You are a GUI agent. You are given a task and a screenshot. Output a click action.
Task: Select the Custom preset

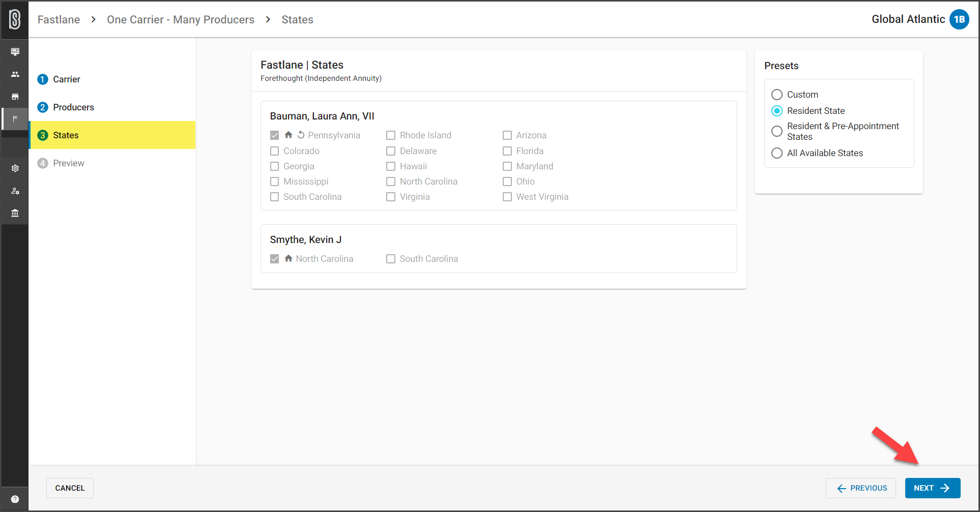point(777,95)
